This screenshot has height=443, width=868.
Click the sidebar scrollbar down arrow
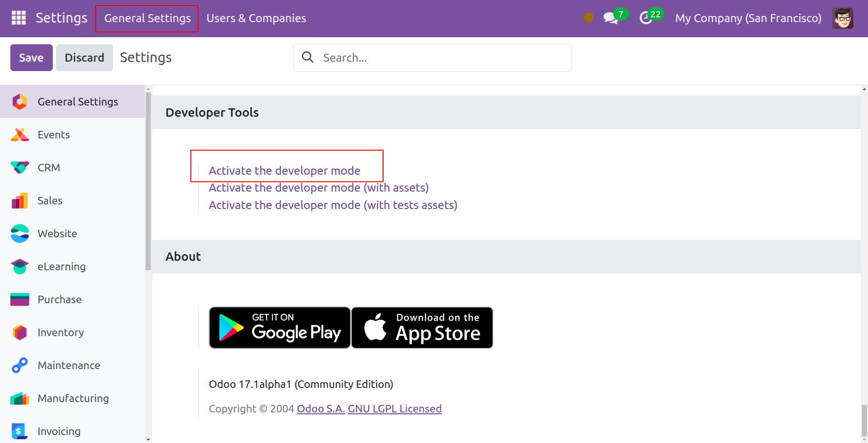click(148, 439)
